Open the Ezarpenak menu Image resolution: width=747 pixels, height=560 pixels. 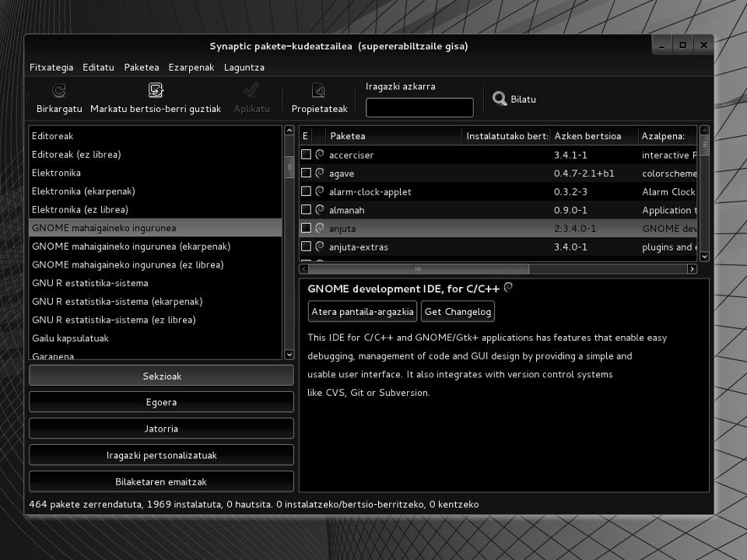[191, 67]
